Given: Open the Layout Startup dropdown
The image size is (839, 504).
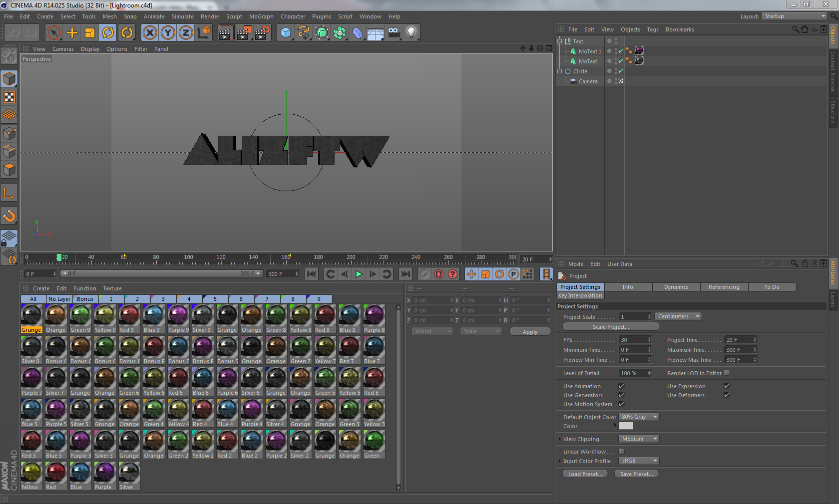Looking at the screenshot, I should click(794, 16).
